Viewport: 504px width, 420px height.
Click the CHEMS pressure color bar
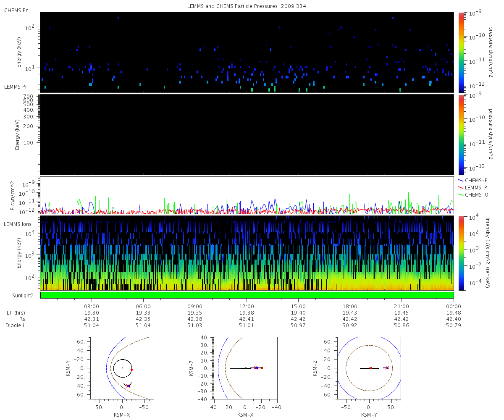pos(461,52)
